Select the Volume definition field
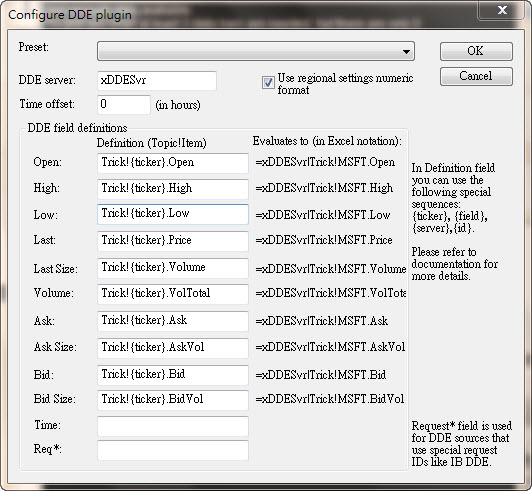This screenshot has height=491, width=532. pyautogui.click(x=173, y=294)
